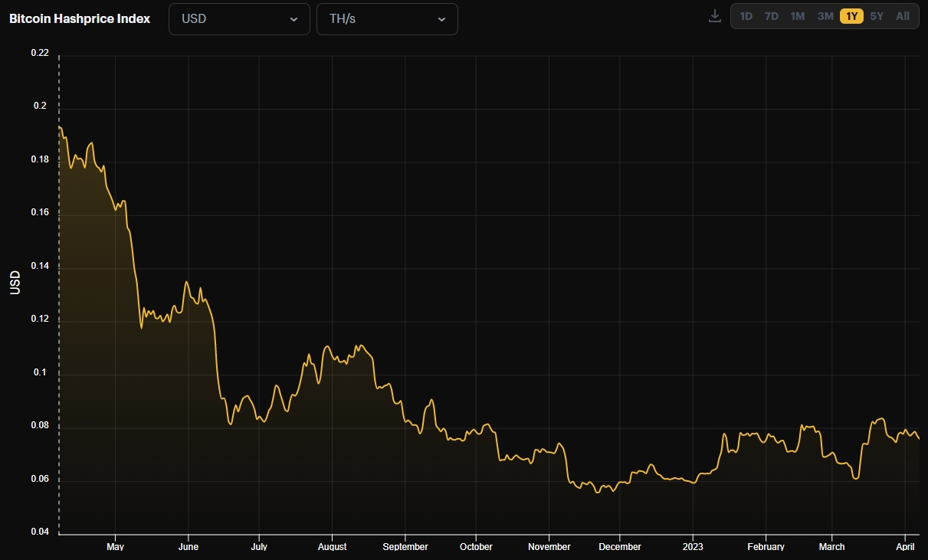Click the October label on the x-axis
This screenshot has width=928, height=560.
tap(476, 546)
